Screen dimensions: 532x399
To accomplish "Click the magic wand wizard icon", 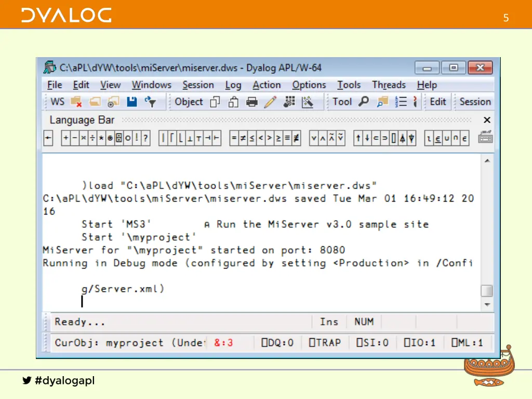I will tap(308, 102).
